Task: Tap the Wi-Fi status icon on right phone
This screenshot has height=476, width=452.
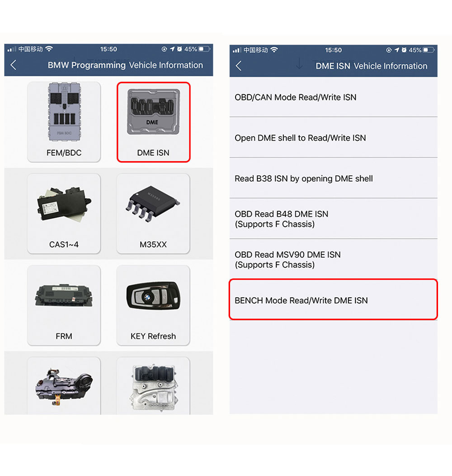Action: [274, 50]
